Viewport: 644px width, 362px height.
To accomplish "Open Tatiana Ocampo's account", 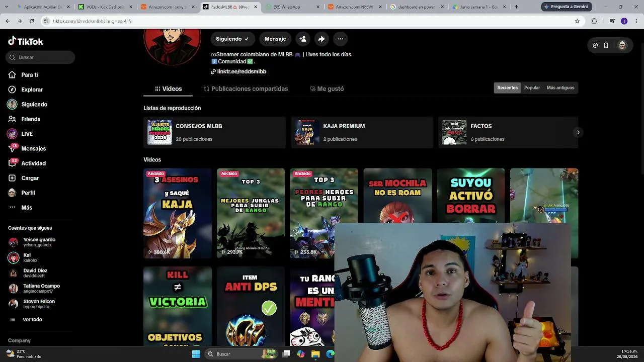I will pos(34,289).
